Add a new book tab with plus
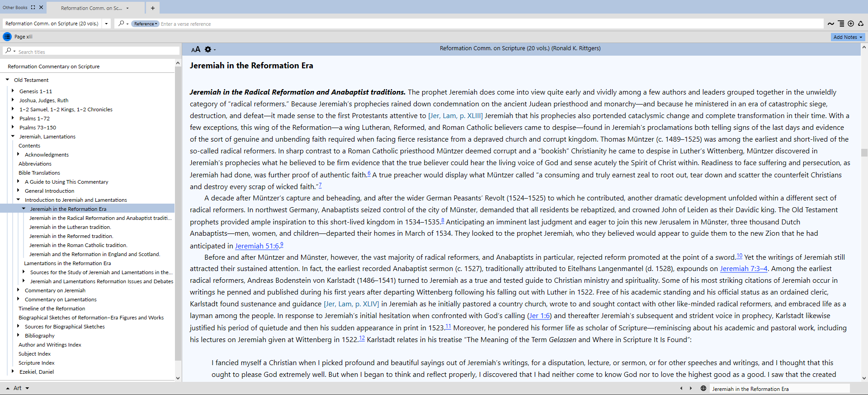Screen dimensions: 868x395 [x=153, y=8]
